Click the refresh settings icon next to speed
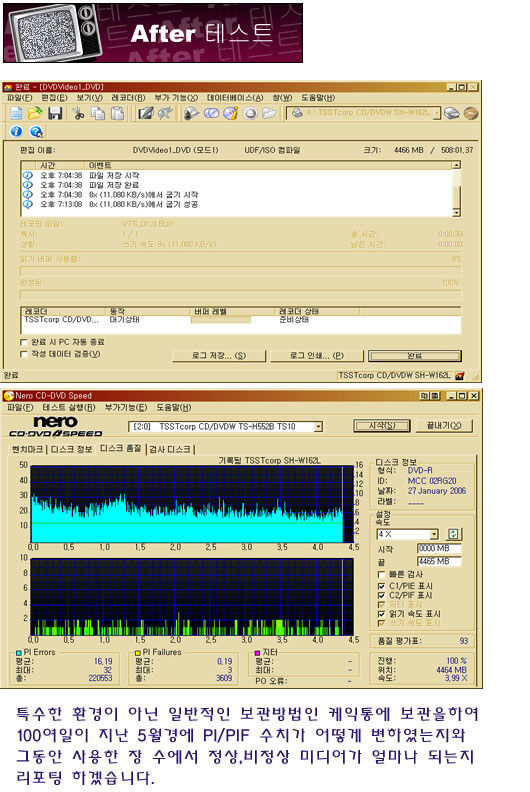The image size is (530, 792). [453, 534]
